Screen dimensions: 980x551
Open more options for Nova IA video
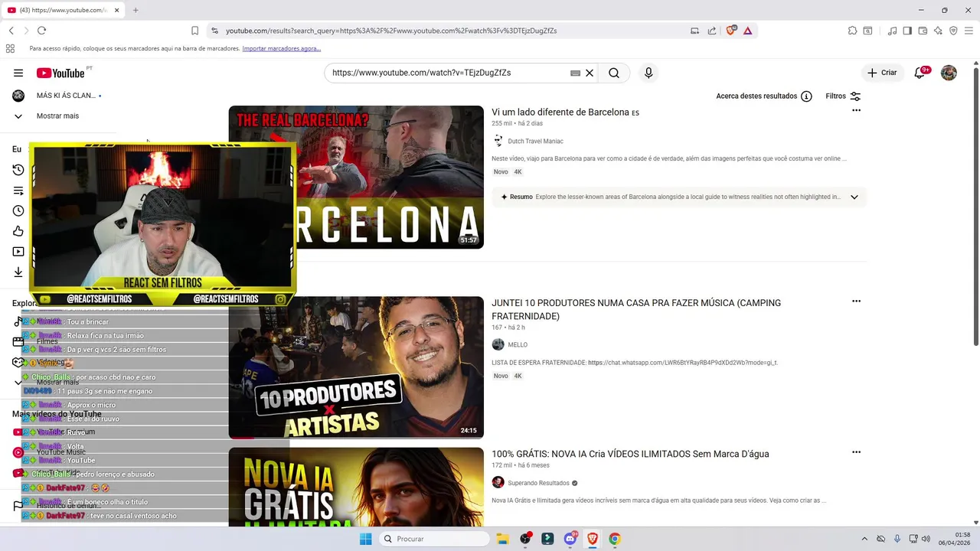[x=856, y=452]
